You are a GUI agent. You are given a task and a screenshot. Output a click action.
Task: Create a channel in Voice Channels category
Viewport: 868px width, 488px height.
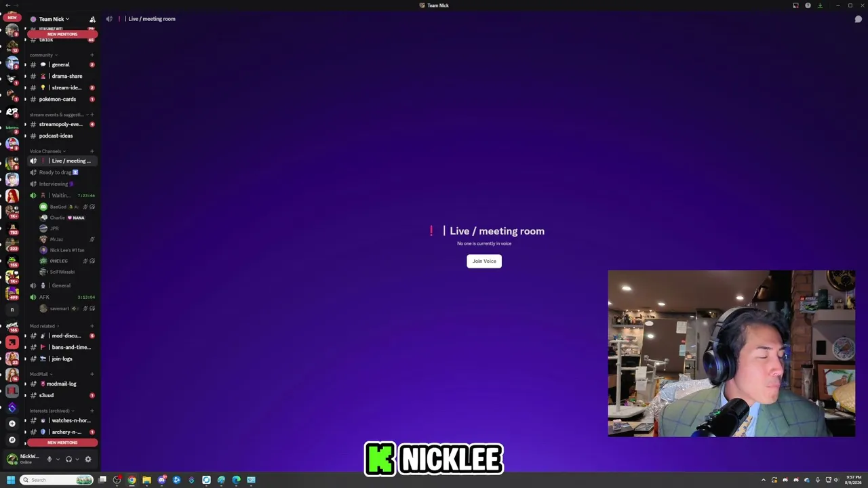[92, 151]
